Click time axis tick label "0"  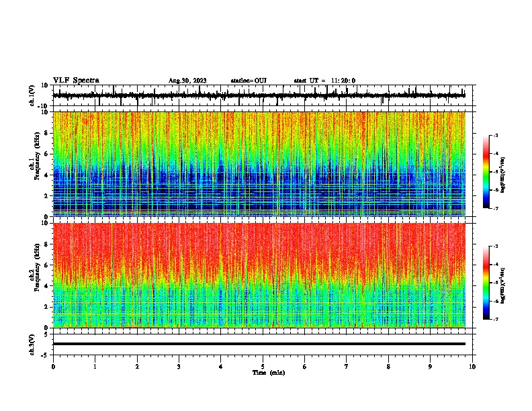pos(53,367)
